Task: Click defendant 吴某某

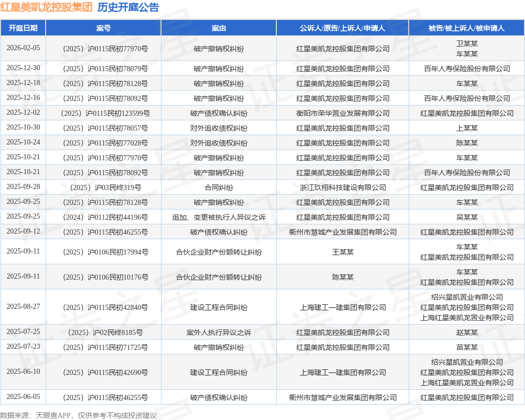Action: click(467, 217)
